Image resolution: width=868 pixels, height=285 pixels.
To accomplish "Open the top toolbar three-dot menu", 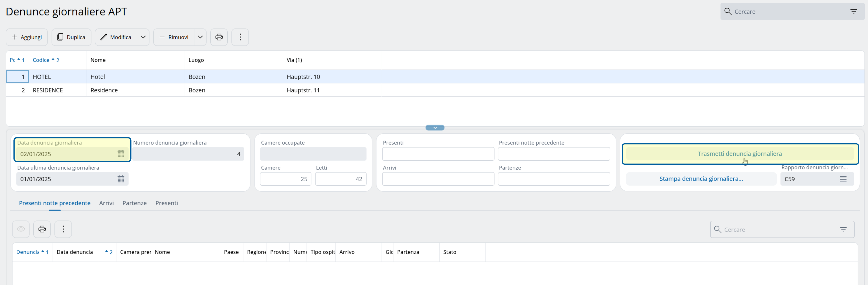I will 240,37.
